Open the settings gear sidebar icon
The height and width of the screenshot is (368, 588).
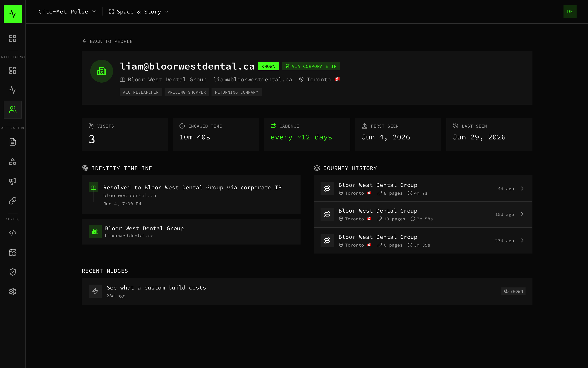click(x=13, y=292)
